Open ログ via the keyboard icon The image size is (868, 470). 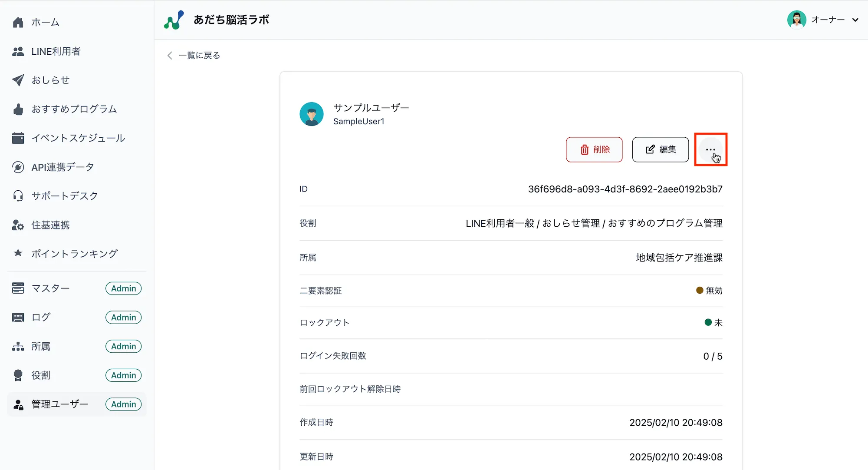[x=18, y=317]
